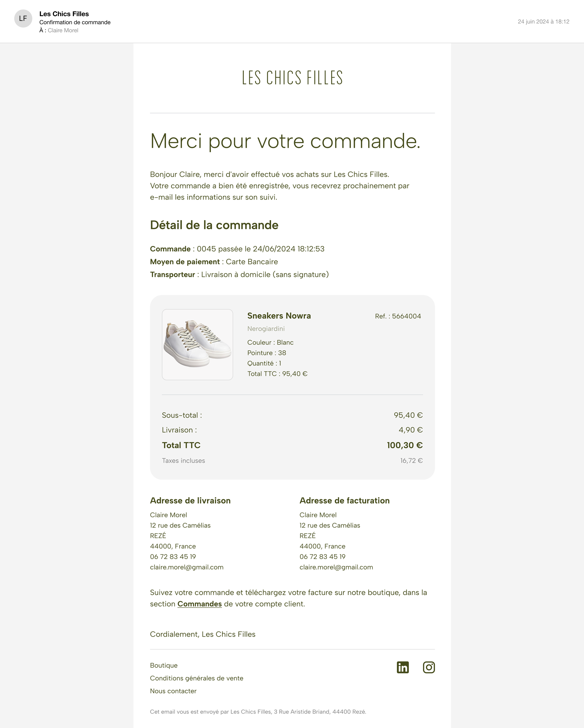The image size is (584, 728).
Task: Click the LF sender avatar
Action: click(x=23, y=19)
